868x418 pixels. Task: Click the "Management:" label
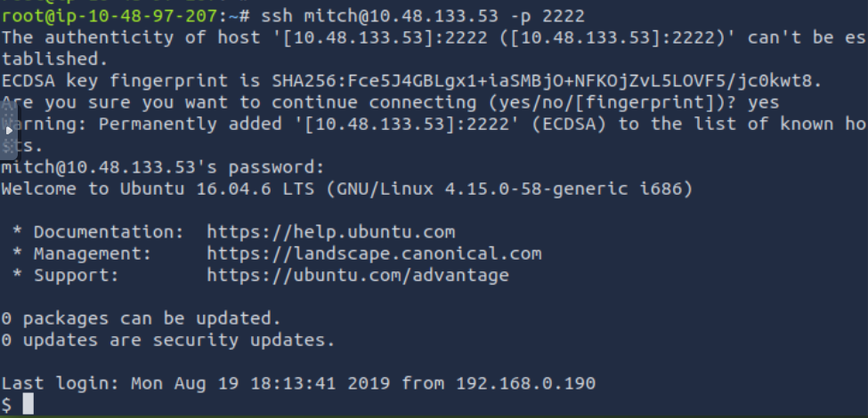[x=93, y=253]
